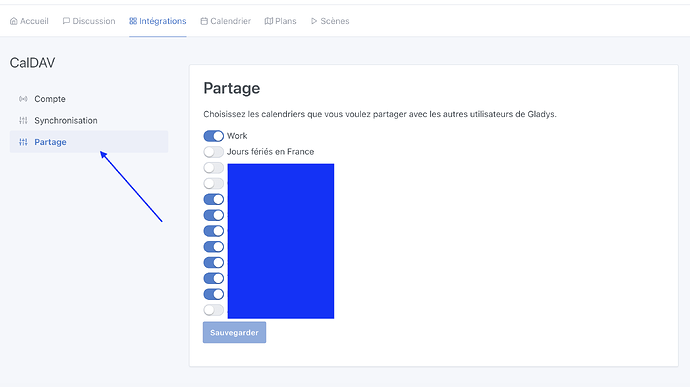Viewport: 690px width, 387px height.
Task: Switch to the Intégrations tab
Action: (x=158, y=21)
